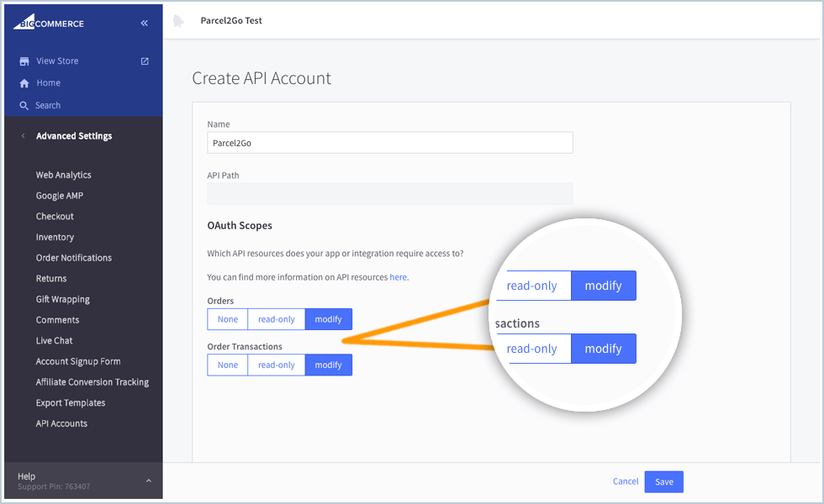Click the Save button
Image resolution: width=824 pixels, height=504 pixels.
[x=663, y=481]
